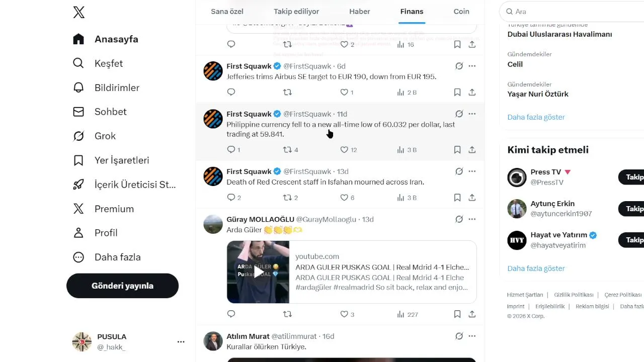Switch to the Takip ediliyor tab
The height and width of the screenshot is (362, 644).
(x=296, y=12)
